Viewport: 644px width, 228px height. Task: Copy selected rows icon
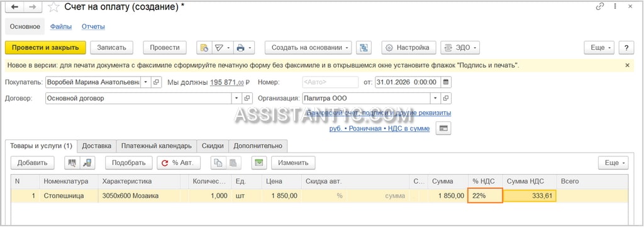218,163
